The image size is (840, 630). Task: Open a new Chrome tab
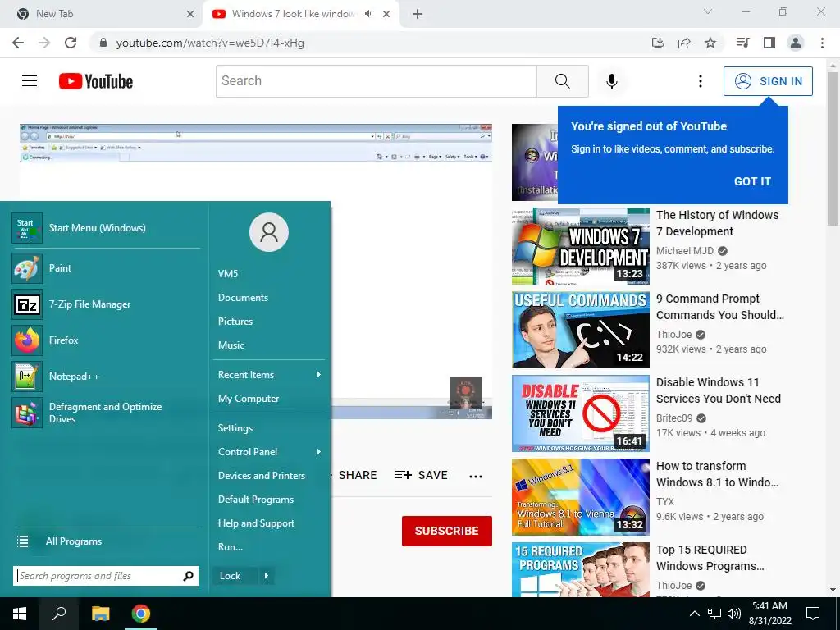[418, 14]
